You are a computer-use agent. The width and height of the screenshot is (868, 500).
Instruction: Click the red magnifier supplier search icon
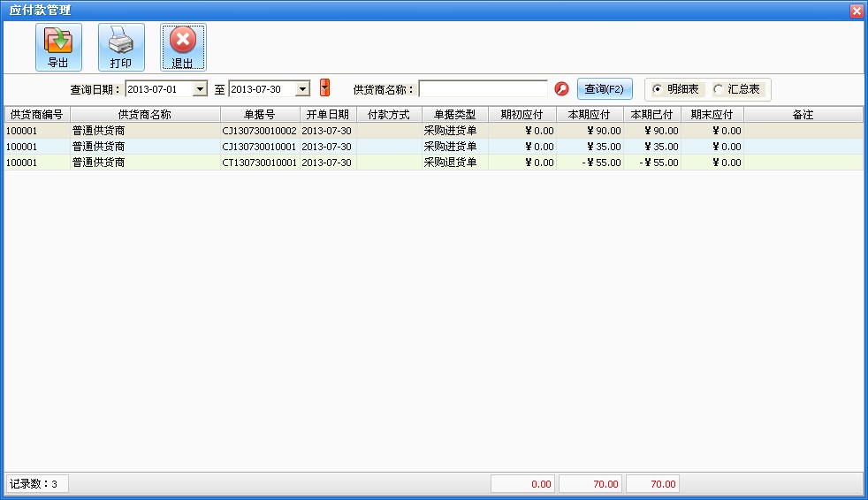(561, 89)
